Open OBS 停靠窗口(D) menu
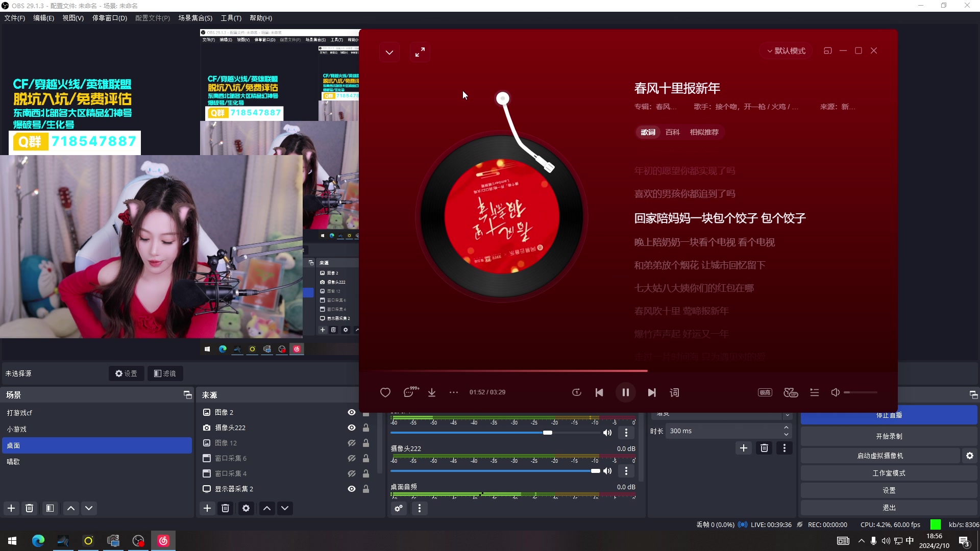Viewport: 980px width, 551px height. click(x=110, y=18)
